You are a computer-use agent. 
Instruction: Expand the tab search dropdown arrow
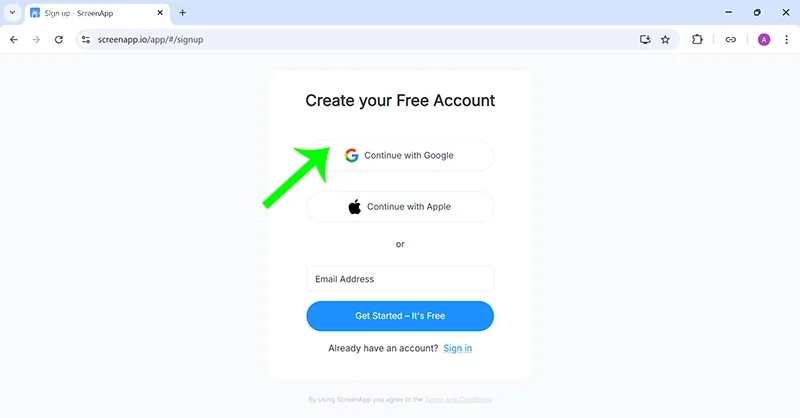point(12,13)
